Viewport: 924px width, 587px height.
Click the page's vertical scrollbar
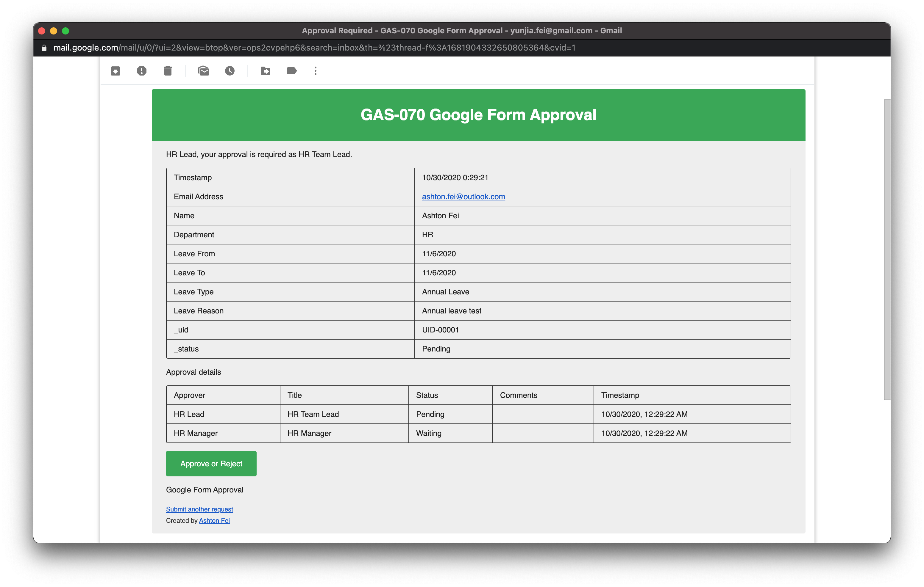coord(887,249)
